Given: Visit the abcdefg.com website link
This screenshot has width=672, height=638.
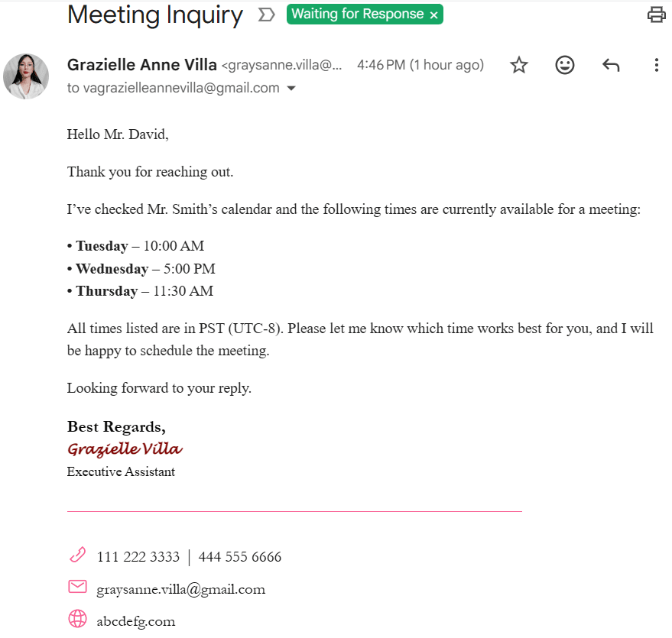Looking at the screenshot, I should (x=136, y=621).
